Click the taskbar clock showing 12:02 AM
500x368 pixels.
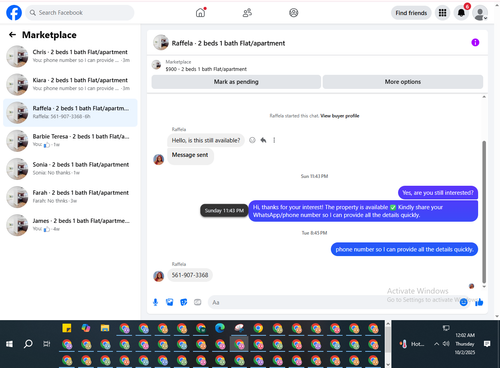click(x=465, y=344)
